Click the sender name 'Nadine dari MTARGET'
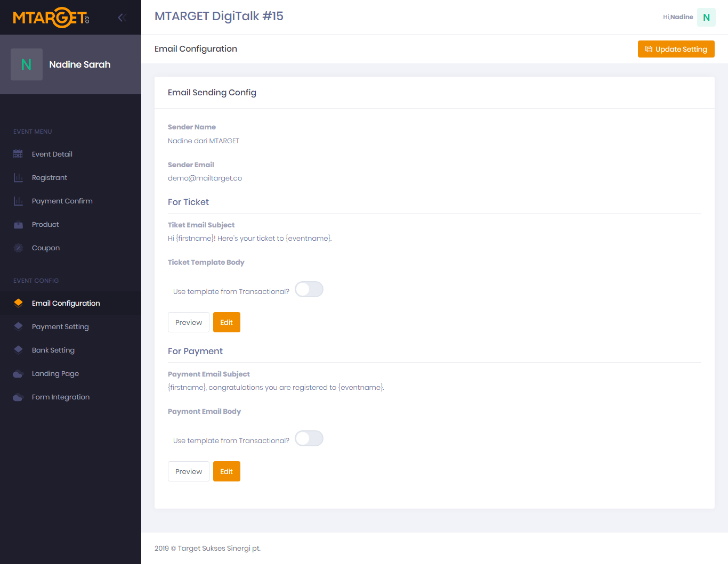Screen dimensions: 728x564 204,141
